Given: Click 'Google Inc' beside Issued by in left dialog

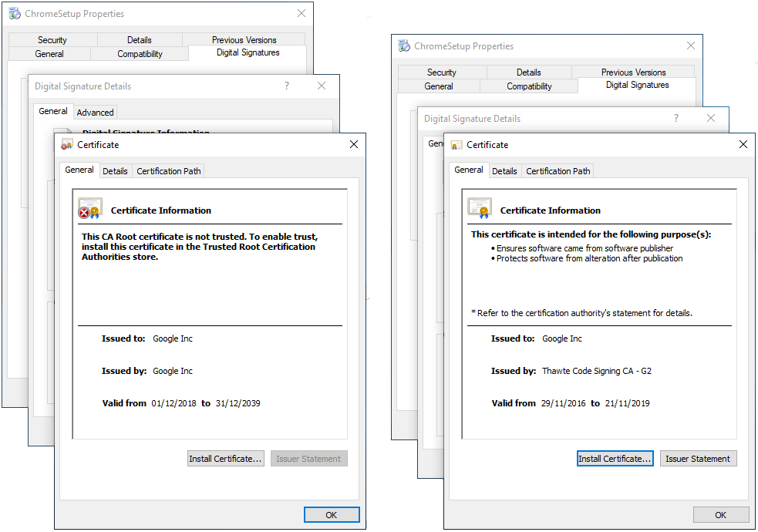Looking at the screenshot, I should tap(173, 371).
